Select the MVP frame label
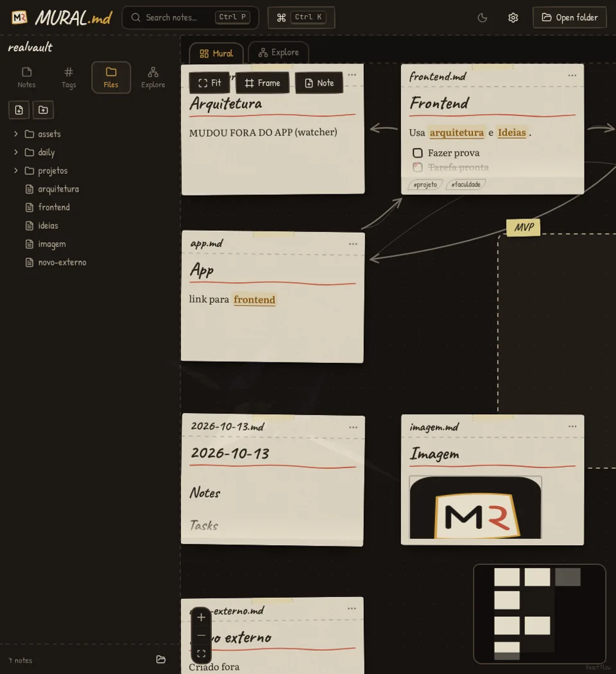Image resolution: width=616 pixels, height=674 pixels. point(524,228)
